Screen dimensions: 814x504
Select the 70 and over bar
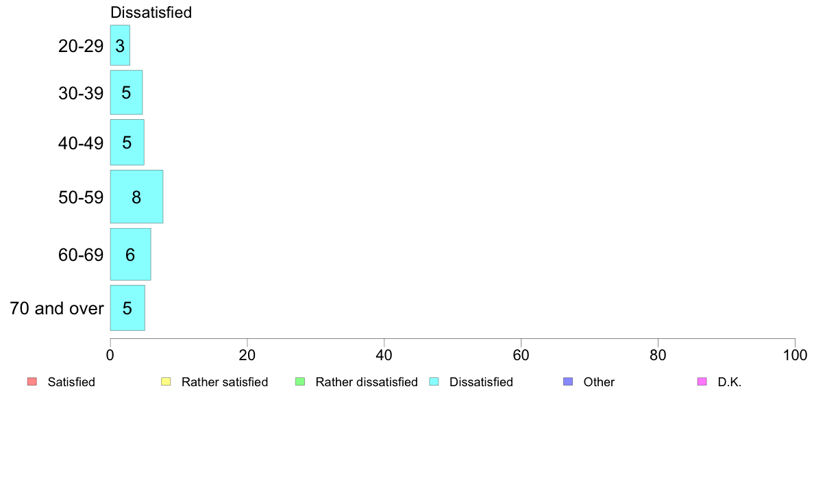pyautogui.click(x=127, y=307)
